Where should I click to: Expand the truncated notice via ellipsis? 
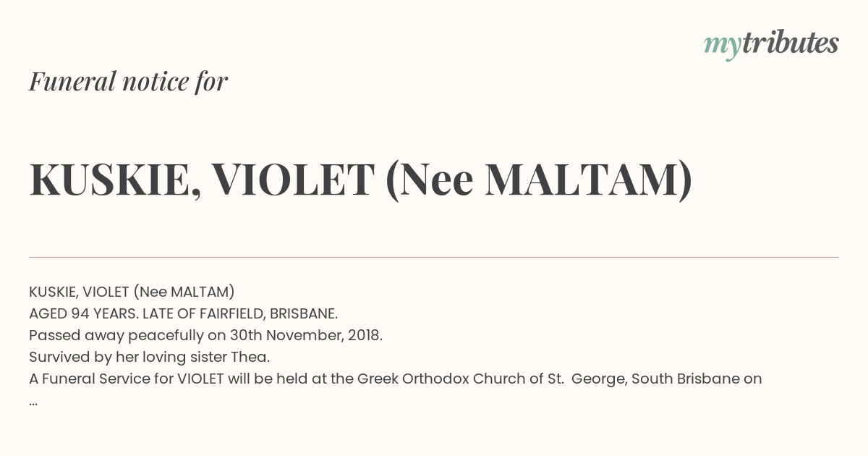33,402
